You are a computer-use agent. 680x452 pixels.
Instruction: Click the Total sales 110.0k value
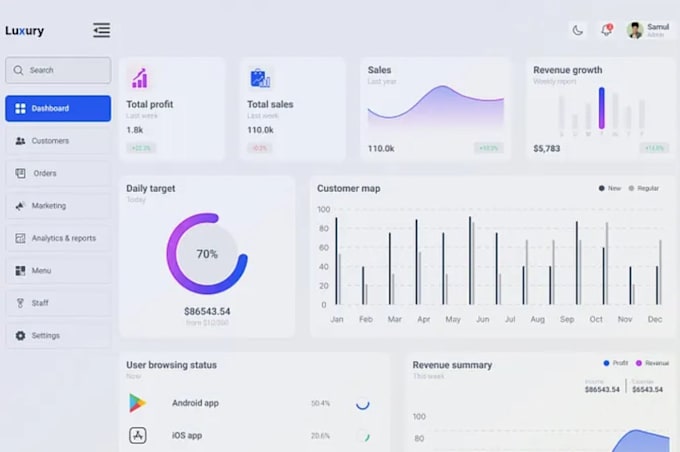coord(260,130)
